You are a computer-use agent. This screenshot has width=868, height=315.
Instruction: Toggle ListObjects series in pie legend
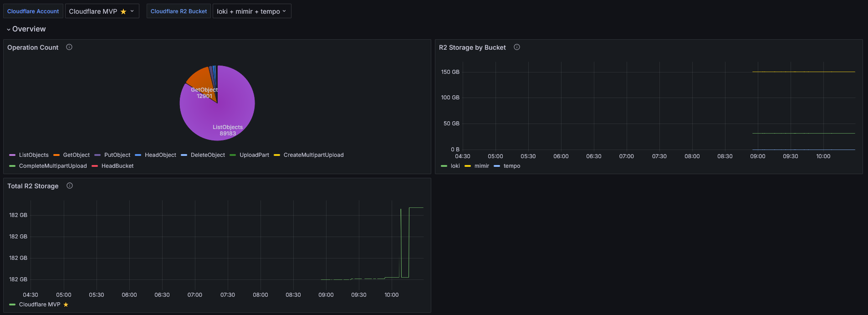coord(33,155)
